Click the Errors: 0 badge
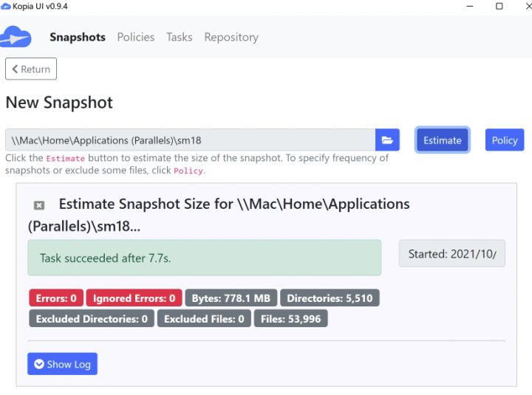The image size is (532, 395). click(x=56, y=298)
